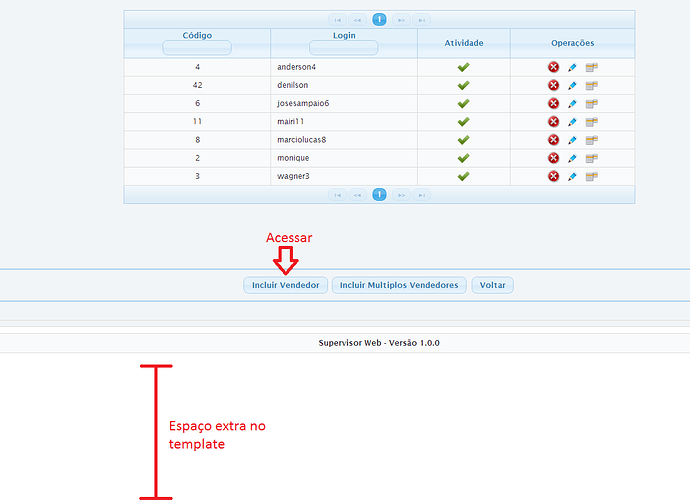Click the code cell 11
The image size is (690, 500).
198,121
